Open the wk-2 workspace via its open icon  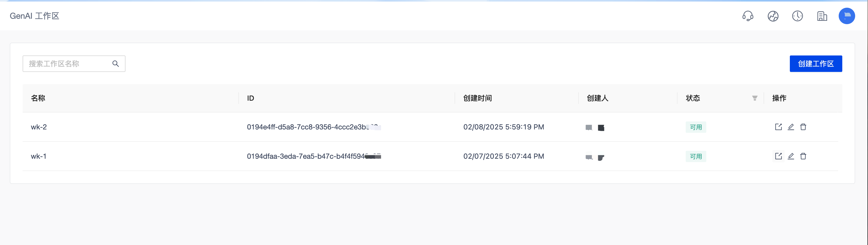pos(778,127)
